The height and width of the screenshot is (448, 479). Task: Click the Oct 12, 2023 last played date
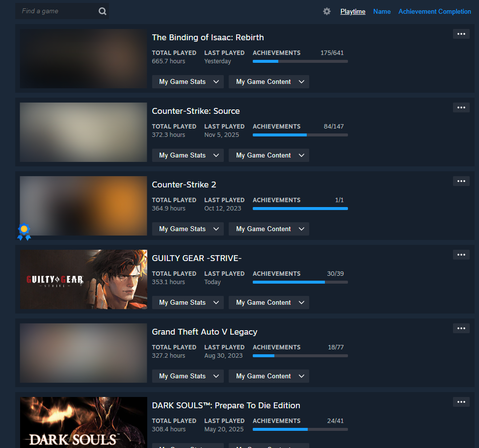coord(223,209)
